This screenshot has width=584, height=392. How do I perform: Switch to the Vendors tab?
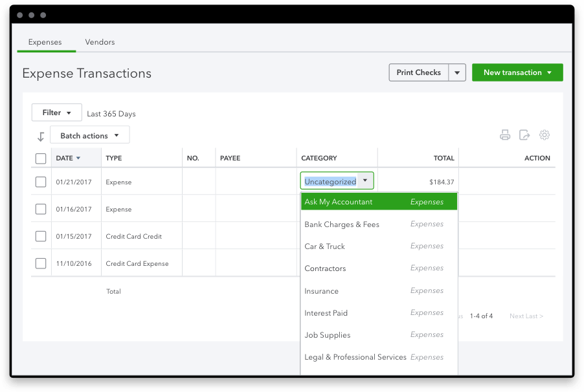100,42
